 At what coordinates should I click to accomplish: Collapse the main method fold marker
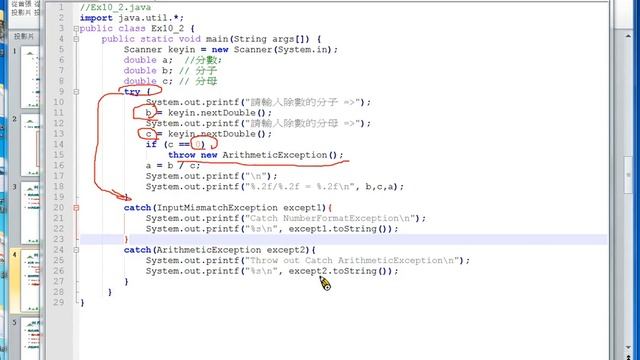click(76, 39)
